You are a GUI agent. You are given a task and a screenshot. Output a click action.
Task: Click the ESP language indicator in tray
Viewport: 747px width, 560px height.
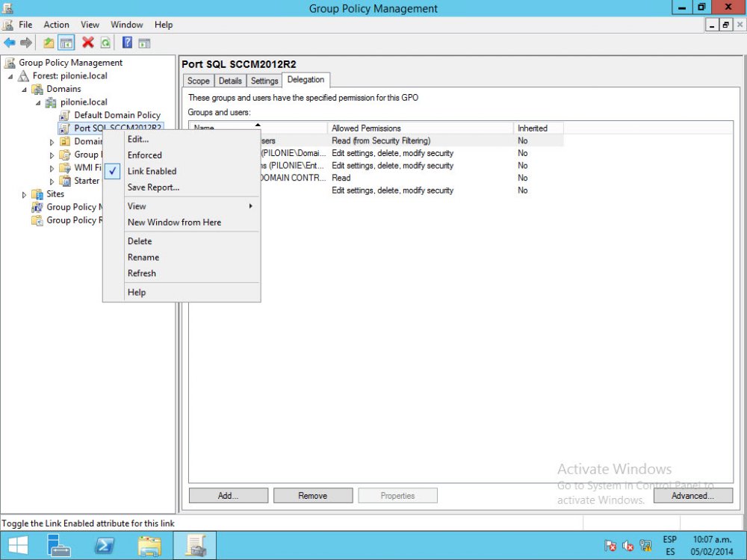pos(670,540)
